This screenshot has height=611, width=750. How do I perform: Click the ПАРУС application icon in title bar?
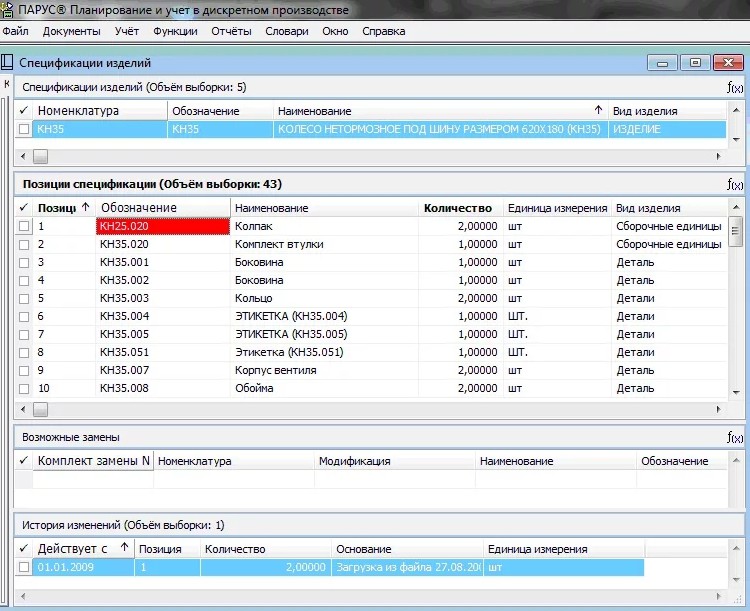click(x=8, y=10)
